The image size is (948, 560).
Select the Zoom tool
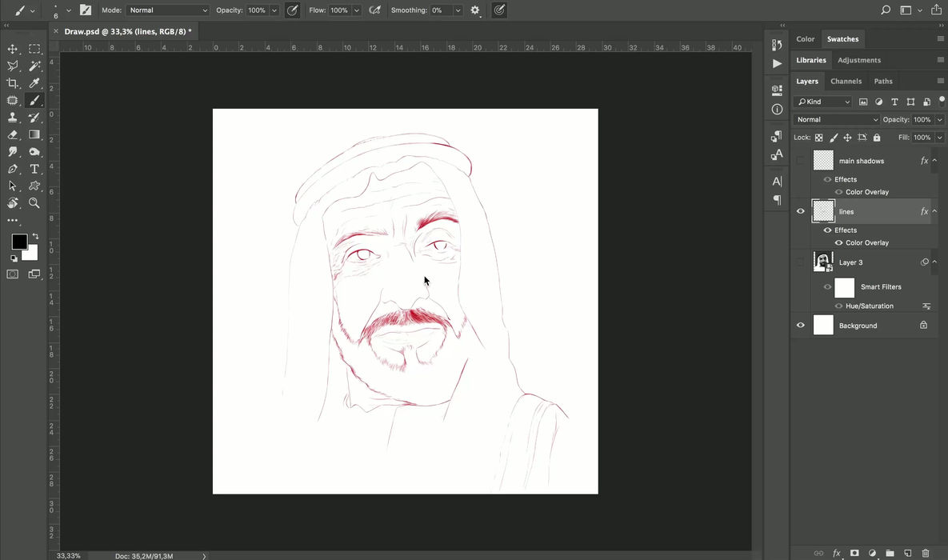[x=34, y=203]
